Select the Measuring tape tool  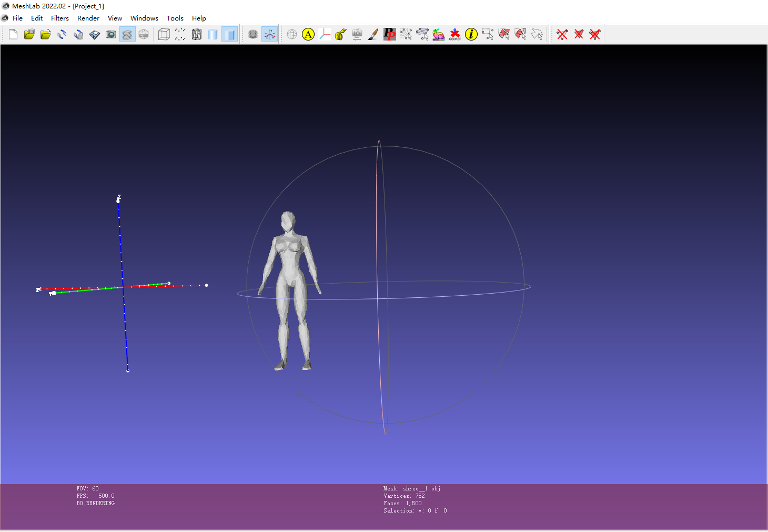341,35
